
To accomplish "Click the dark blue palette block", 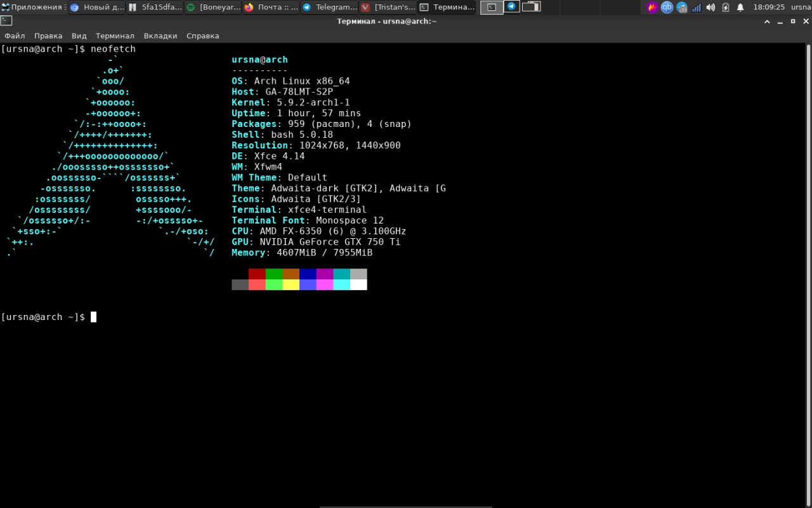I will click(308, 274).
